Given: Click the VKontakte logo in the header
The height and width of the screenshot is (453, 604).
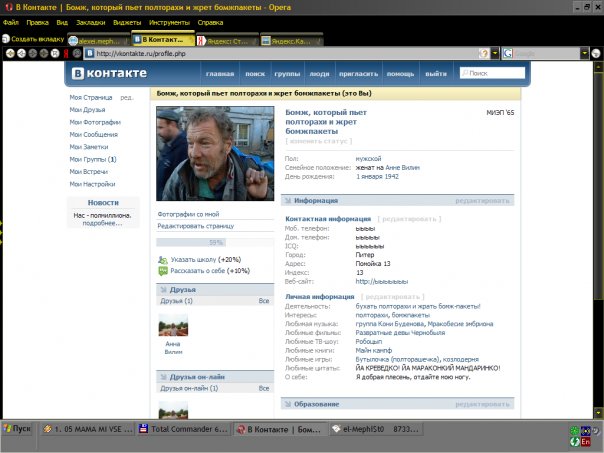Looking at the screenshot, I should point(108,74).
